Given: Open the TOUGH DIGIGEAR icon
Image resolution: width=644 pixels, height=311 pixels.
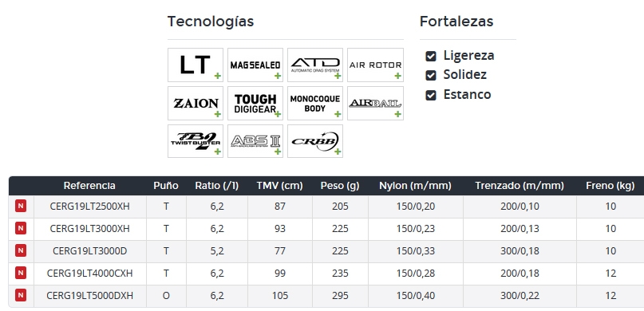Looking at the screenshot, I should coord(255,103).
